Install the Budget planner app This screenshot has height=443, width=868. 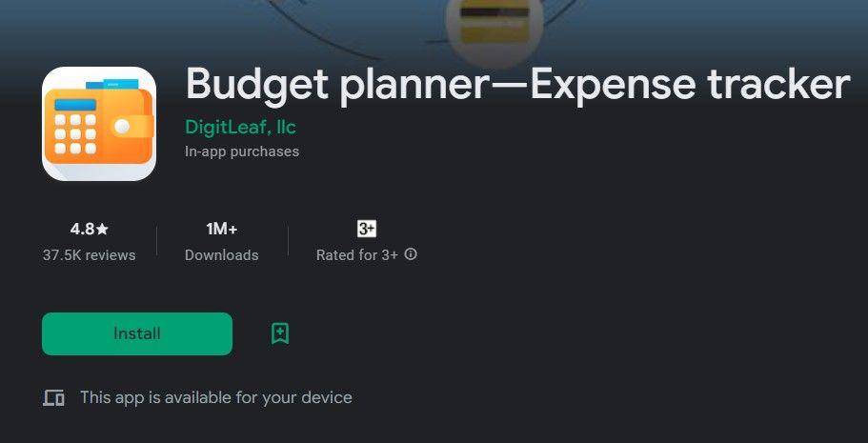(137, 333)
